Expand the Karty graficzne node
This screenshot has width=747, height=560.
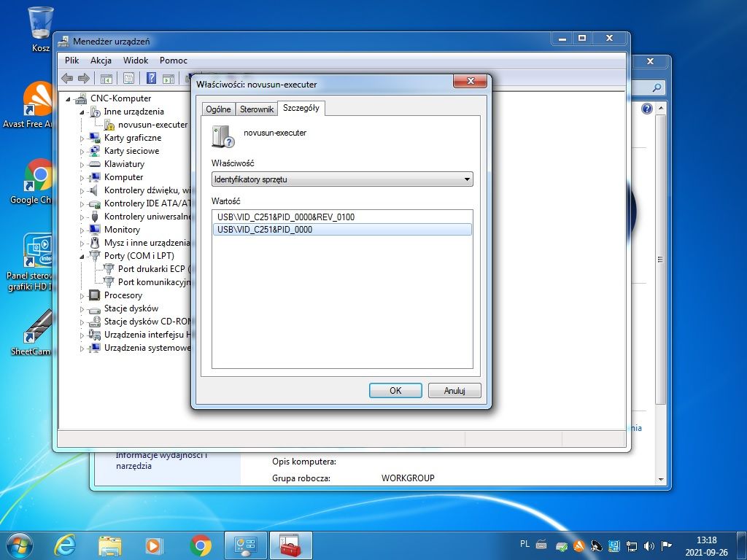82,139
